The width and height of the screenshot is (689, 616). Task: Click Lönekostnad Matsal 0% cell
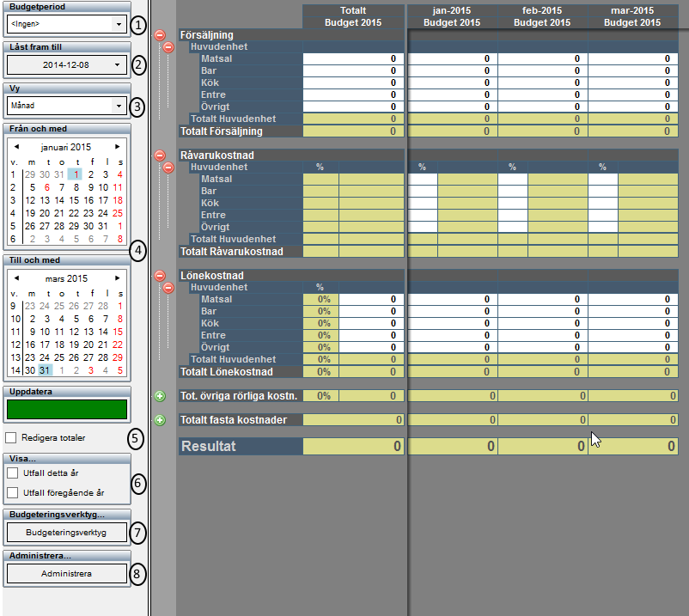click(x=321, y=299)
